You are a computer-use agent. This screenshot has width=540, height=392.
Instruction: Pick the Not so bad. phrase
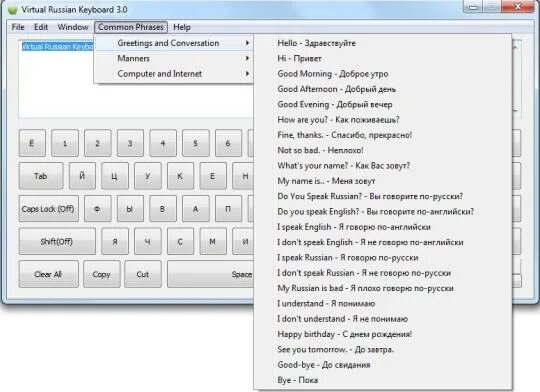382,150
